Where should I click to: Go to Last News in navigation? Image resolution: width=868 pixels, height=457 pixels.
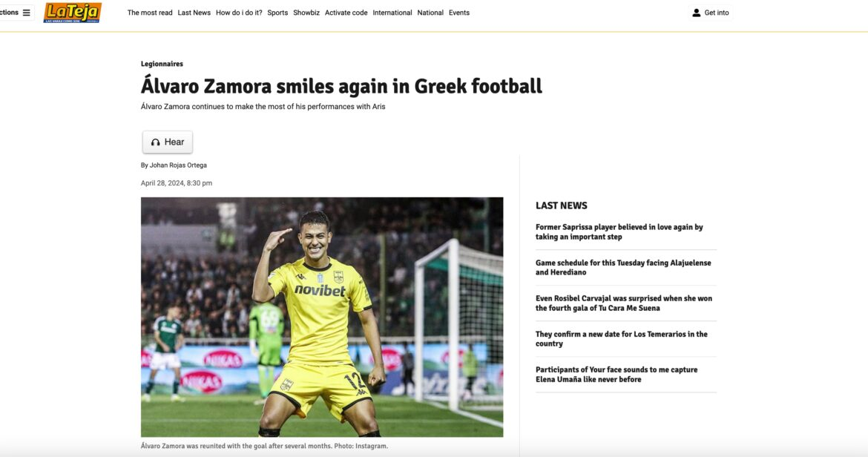(194, 13)
